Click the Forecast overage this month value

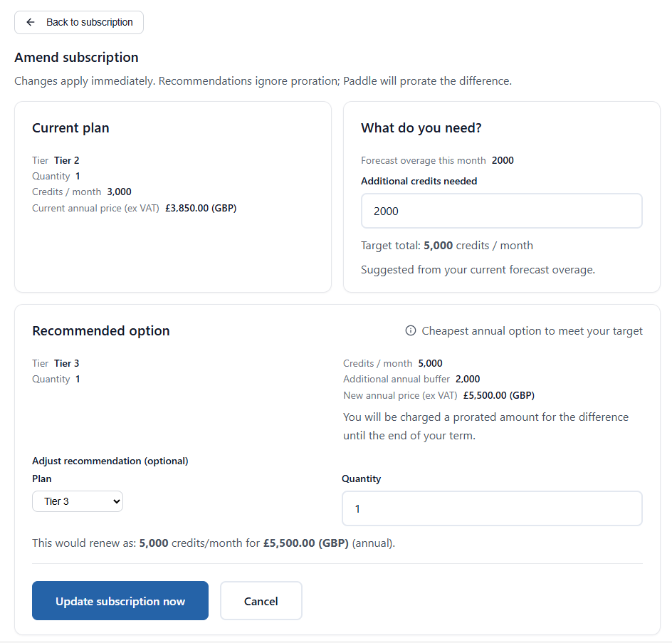(x=503, y=160)
